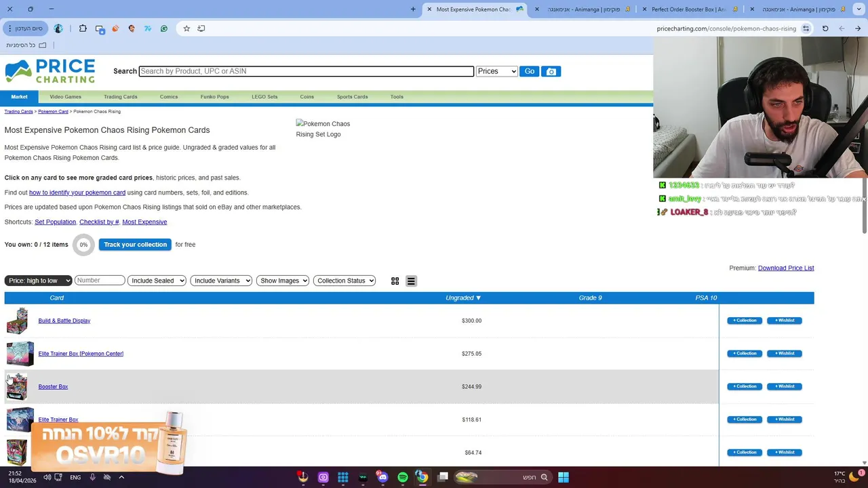Open the Video Games menu
The width and height of the screenshot is (868, 488).
click(x=65, y=97)
